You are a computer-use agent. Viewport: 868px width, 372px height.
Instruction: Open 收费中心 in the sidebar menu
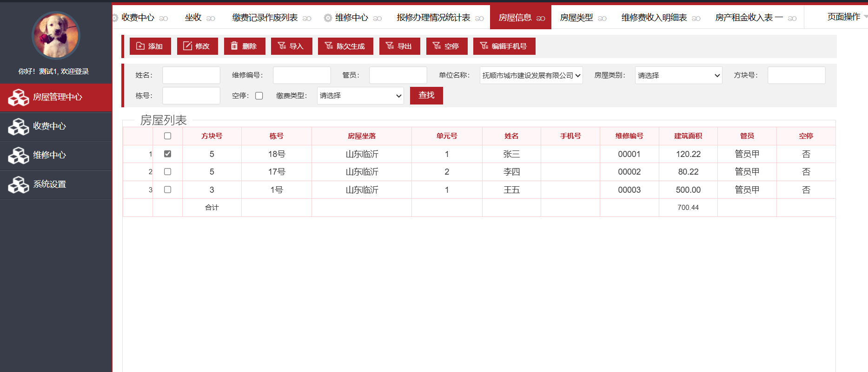pos(49,126)
